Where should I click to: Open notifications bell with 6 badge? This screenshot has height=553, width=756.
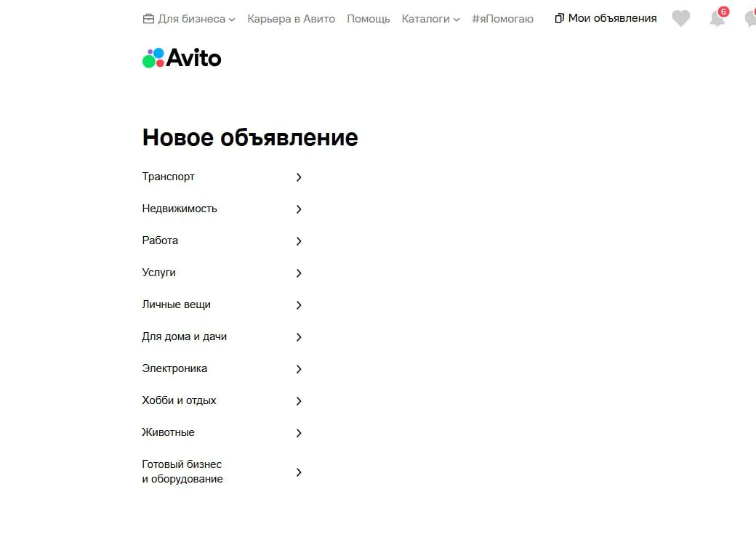(x=718, y=17)
